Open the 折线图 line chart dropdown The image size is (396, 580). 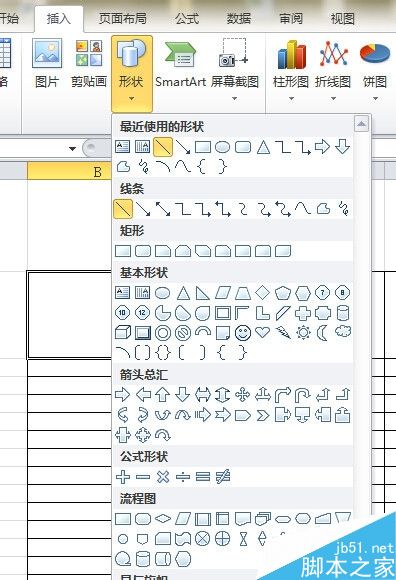click(x=333, y=70)
